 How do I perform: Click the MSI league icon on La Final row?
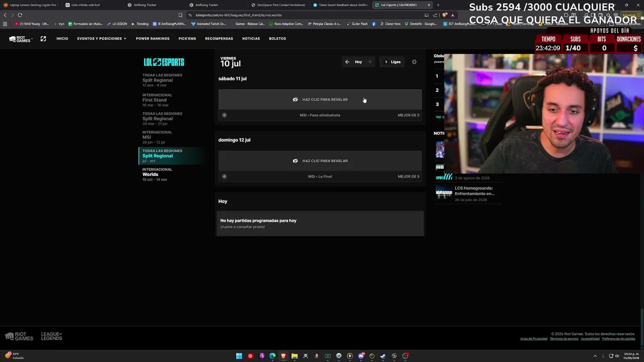tap(224, 176)
